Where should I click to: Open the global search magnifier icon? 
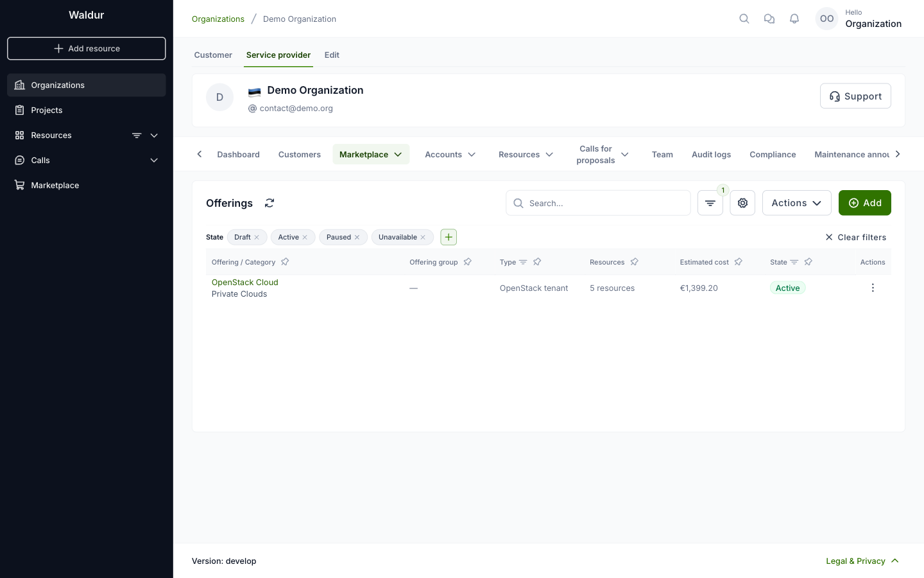pyautogui.click(x=744, y=19)
